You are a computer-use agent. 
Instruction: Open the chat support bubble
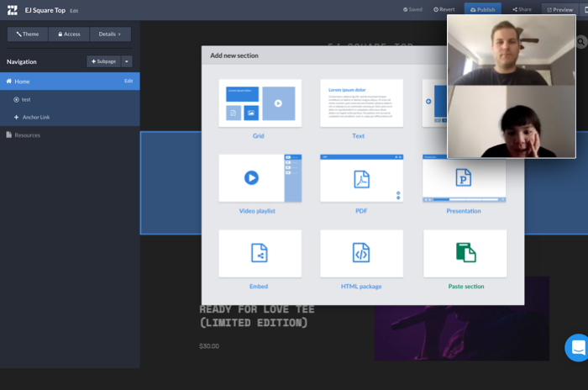tap(576, 347)
